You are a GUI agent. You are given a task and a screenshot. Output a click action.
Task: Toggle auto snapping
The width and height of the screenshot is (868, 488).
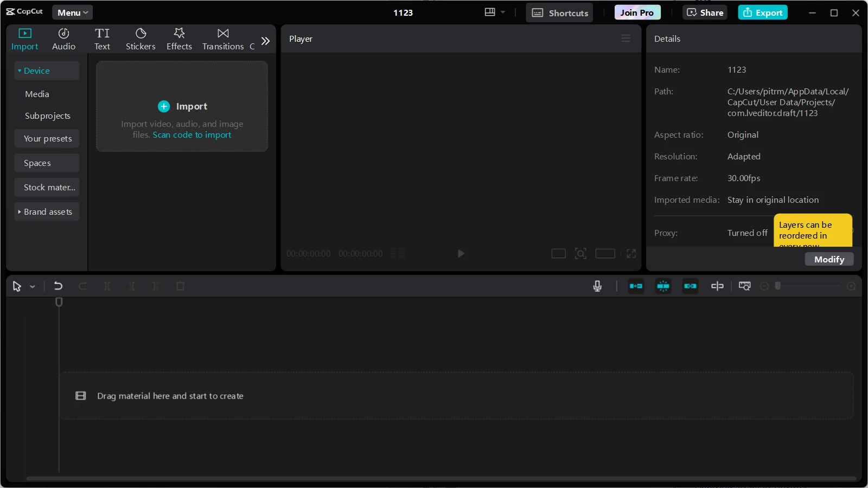(663, 286)
